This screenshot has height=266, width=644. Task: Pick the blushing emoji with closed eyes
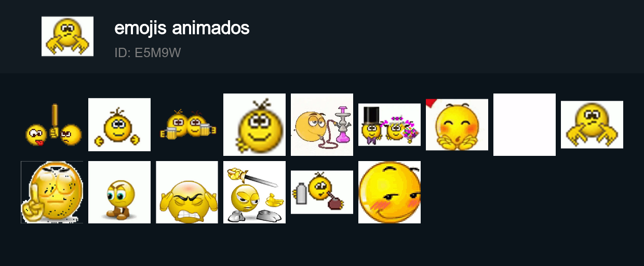coord(457,125)
